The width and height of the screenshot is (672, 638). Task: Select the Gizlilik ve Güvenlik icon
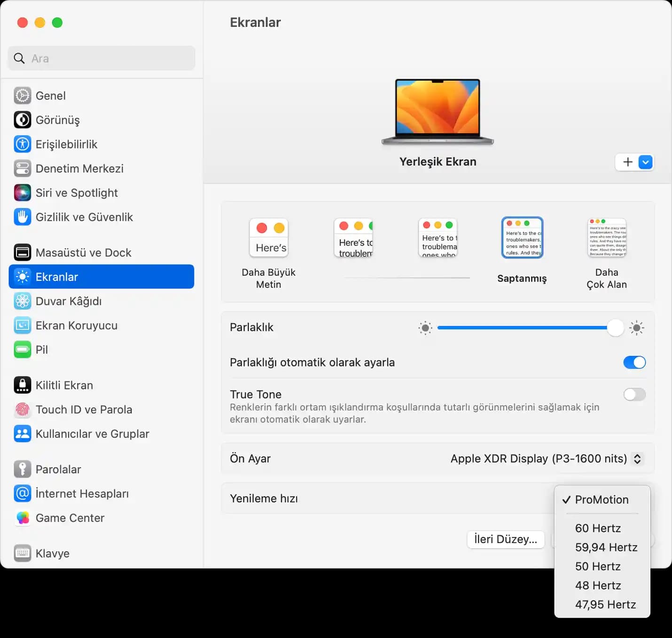point(22,217)
